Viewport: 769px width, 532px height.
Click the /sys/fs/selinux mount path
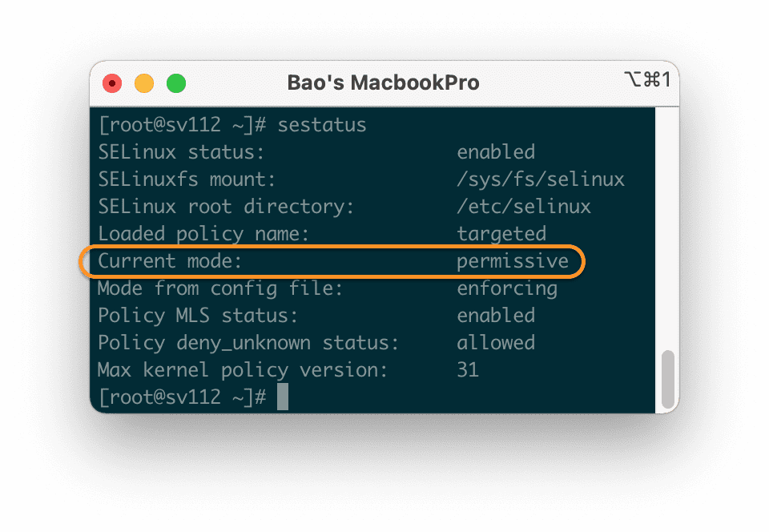(x=541, y=179)
